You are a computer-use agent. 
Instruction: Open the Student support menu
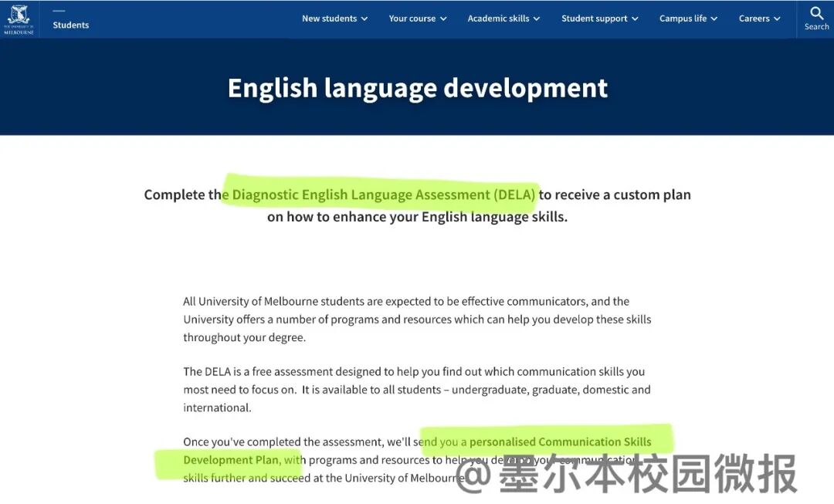tap(599, 19)
